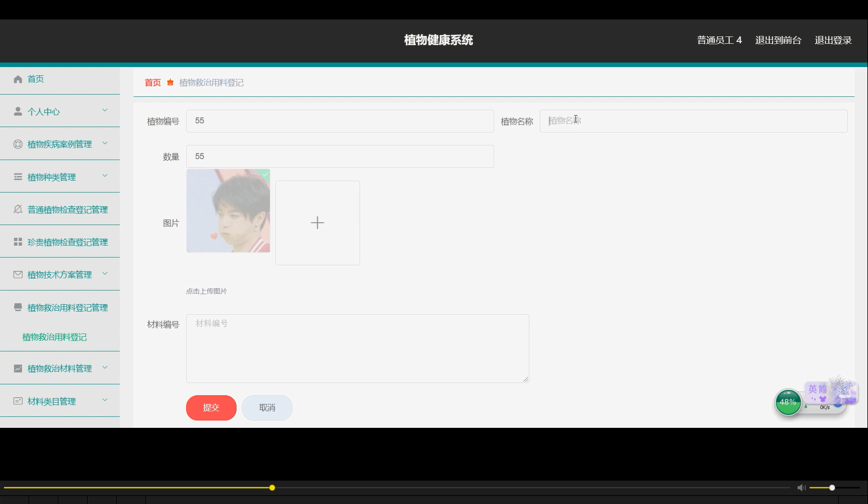Select the bell icon for 普通植物检查登记管理
The image size is (868, 504).
pyautogui.click(x=18, y=209)
